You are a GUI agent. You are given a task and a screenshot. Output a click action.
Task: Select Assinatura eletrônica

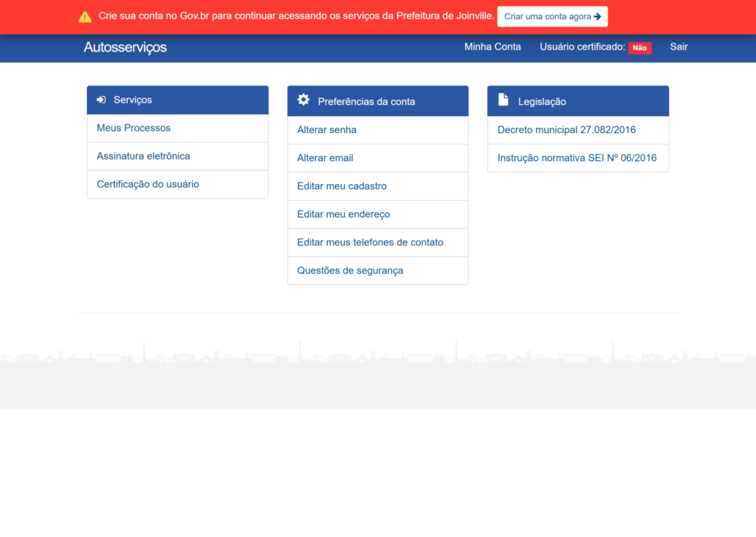(x=143, y=156)
